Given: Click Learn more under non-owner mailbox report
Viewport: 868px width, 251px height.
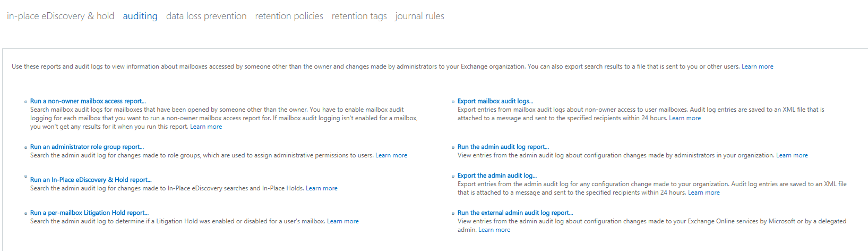Looking at the screenshot, I should coord(206,127).
